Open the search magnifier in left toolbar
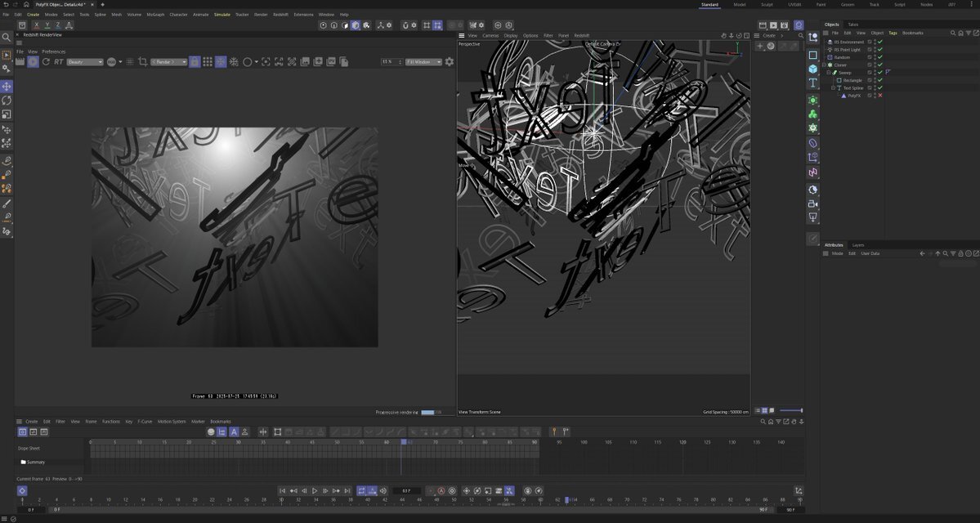Image resolution: width=980 pixels, height=523 pixels. pyautogui.click(x=7, y=38)
